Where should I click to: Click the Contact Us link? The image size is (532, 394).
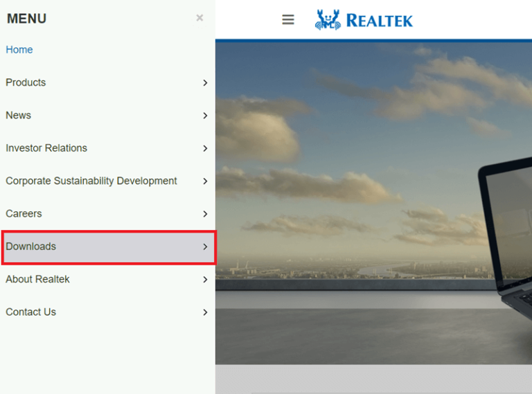30,312
